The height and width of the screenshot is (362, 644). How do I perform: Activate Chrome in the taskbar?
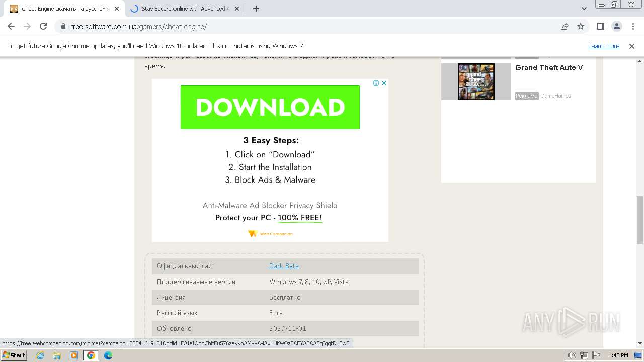click(x=91, y=355)
